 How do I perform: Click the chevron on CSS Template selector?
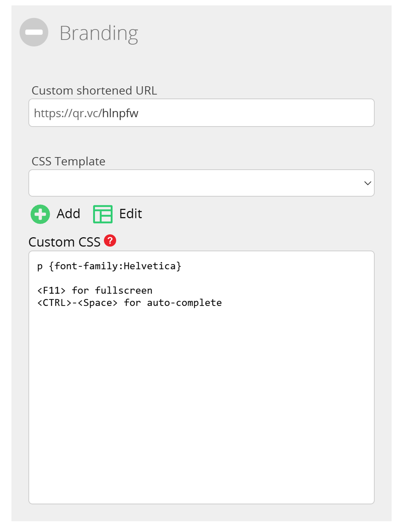click(x=367, y=183)
